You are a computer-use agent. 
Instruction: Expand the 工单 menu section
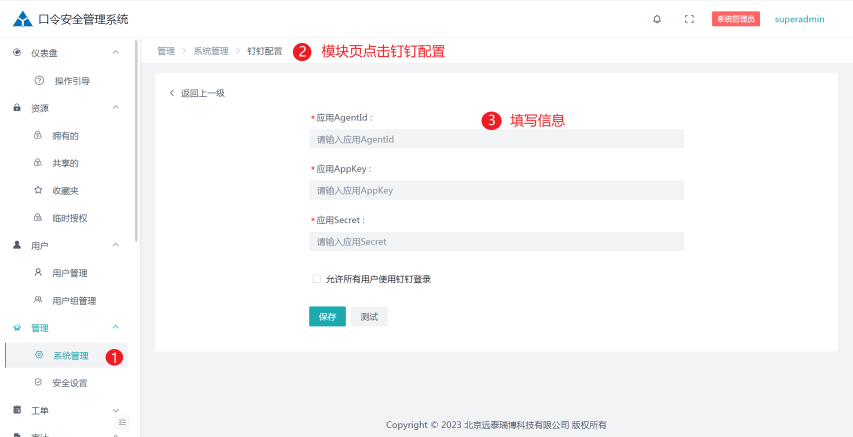(115, 410)
